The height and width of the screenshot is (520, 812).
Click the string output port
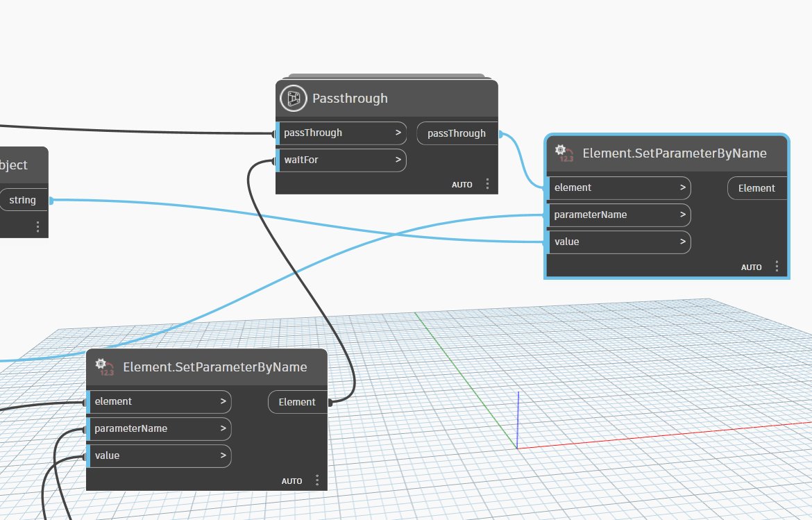coord(24,200)
